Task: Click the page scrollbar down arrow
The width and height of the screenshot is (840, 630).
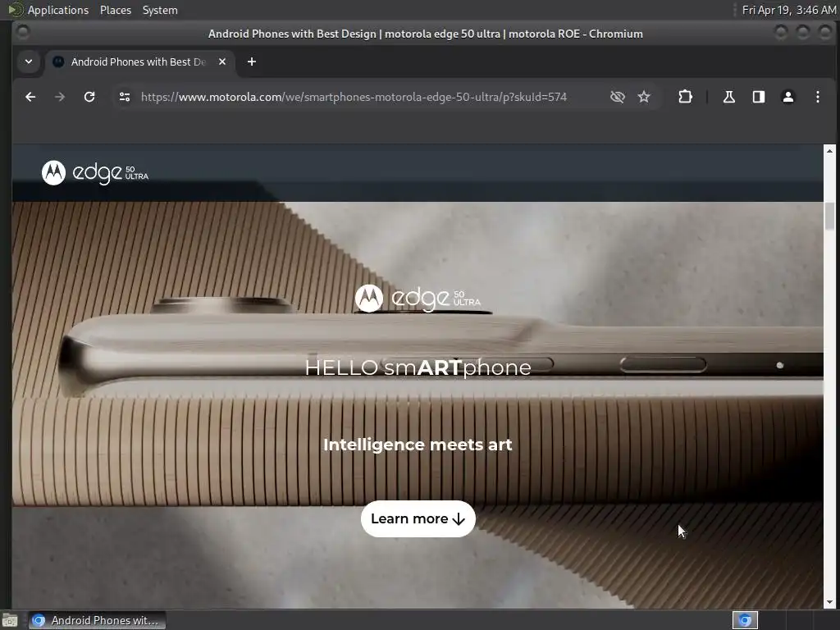Action: point(830,602)
